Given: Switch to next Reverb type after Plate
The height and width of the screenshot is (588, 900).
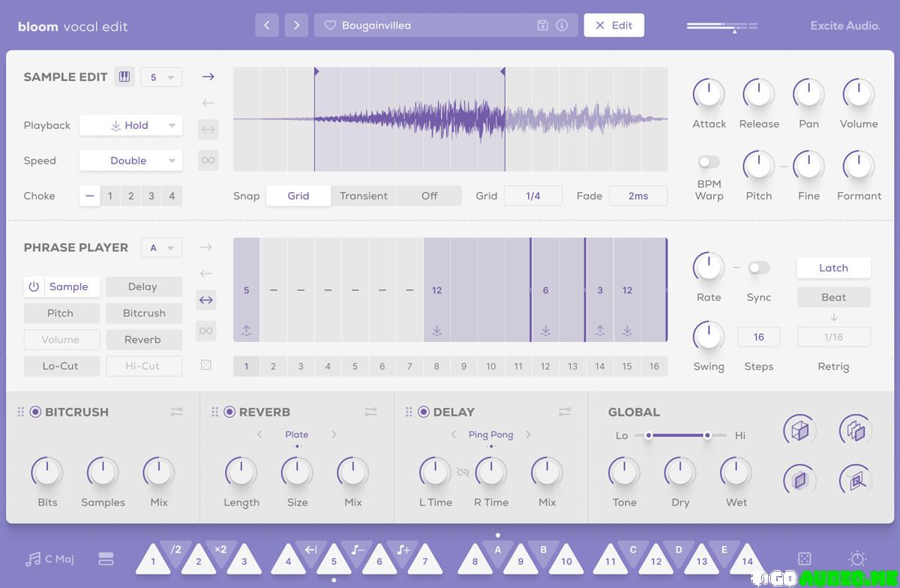Looking at the screenshot, I should pos(334,434).
